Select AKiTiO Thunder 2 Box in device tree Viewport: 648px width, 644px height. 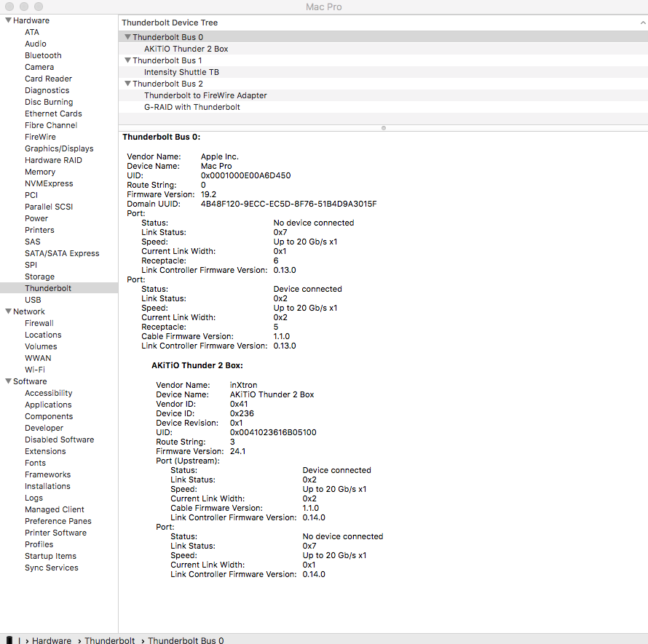pos(383,49)
